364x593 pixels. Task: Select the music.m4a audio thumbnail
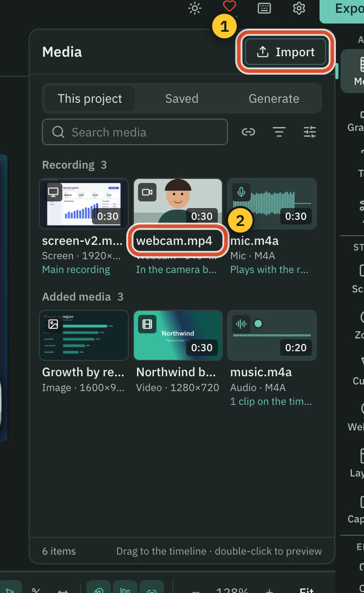click(271, 335)
